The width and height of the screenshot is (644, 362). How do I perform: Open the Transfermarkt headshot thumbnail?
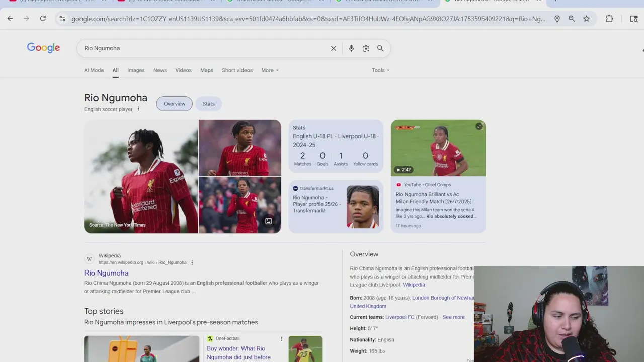[x=363, y=207]
